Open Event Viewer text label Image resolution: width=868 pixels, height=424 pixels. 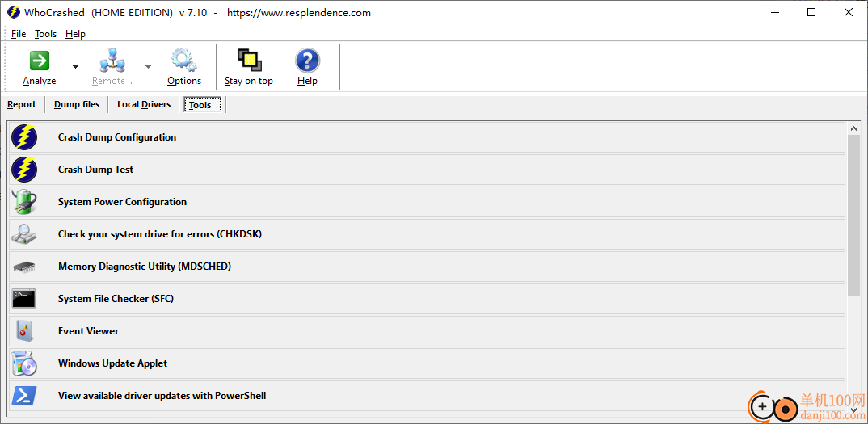89,331
